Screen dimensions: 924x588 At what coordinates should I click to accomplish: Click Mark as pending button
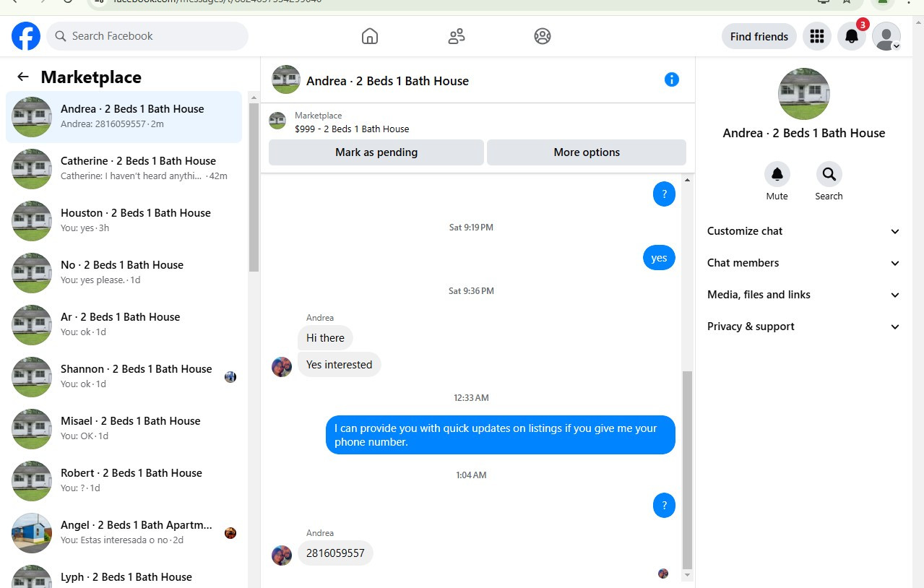(x=376, y=152)
